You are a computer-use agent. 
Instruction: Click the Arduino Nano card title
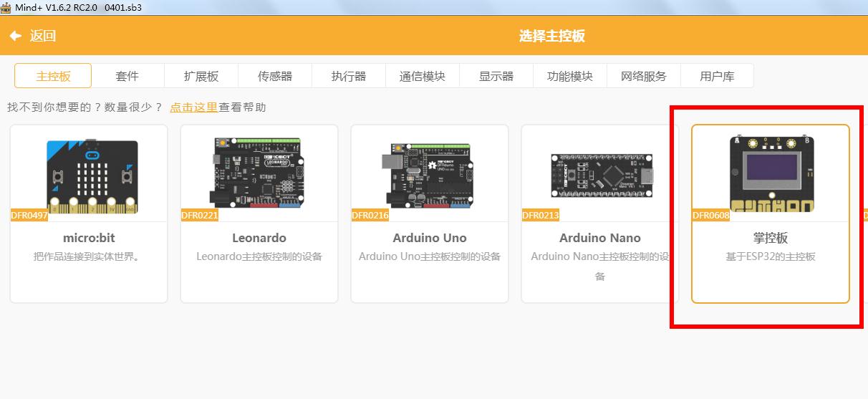pyautogui.click(x=600, y=238)
